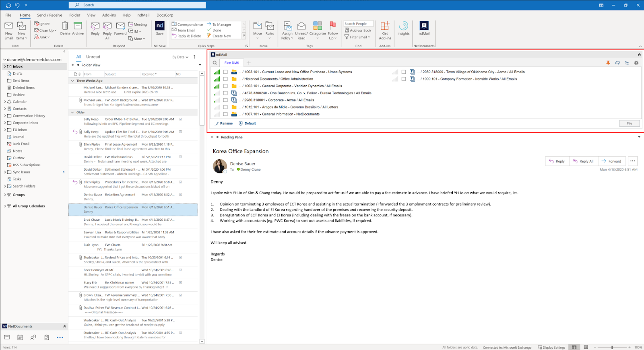Click the Default button in ndMail

pos(247,124)
